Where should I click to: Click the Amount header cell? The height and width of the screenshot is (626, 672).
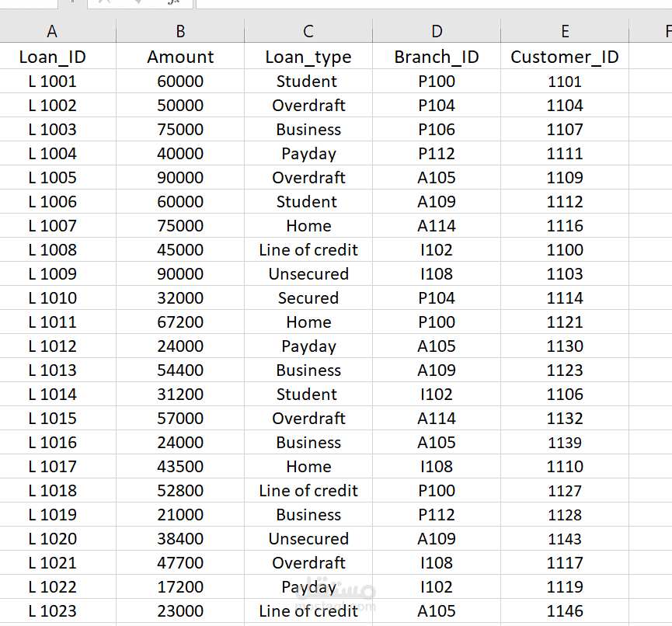[x=180, y=57]
